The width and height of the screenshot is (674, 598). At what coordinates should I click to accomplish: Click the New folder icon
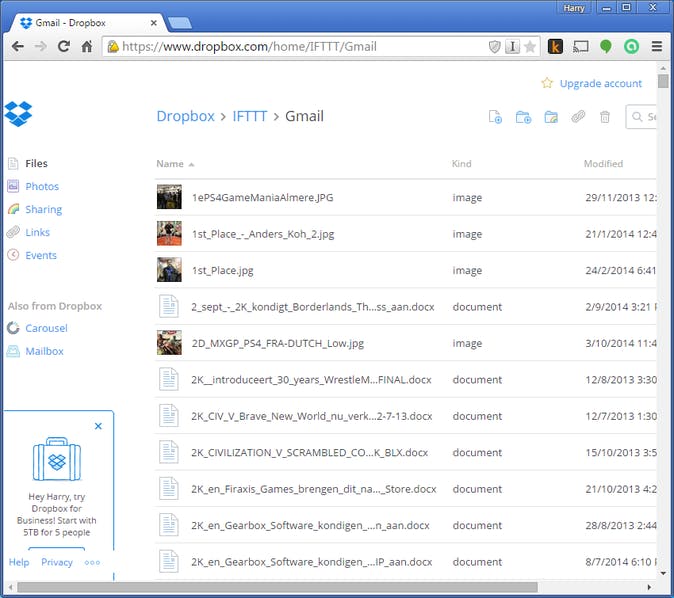pyautogui.click(x=523, y=117)
